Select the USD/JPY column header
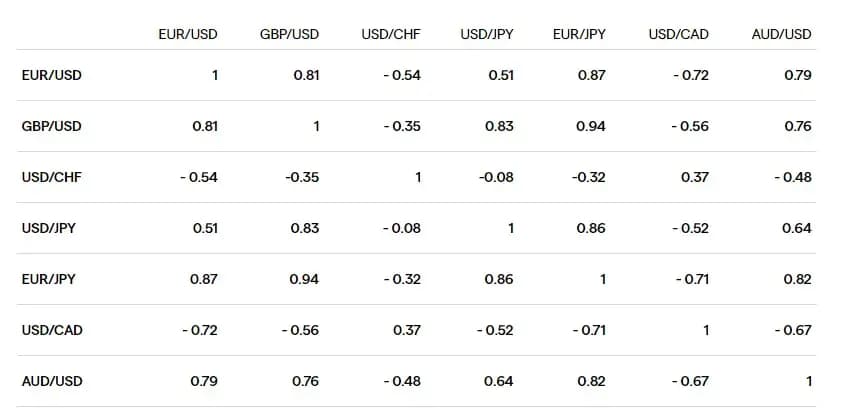Image resolution: width=854 pixels, height=408 pixels. [487, 34]
